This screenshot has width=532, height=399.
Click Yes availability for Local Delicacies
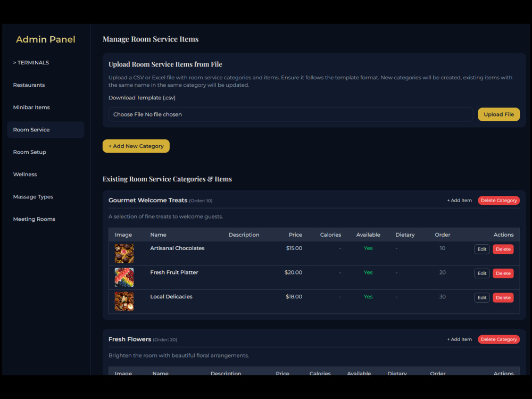tap(368, 296)
